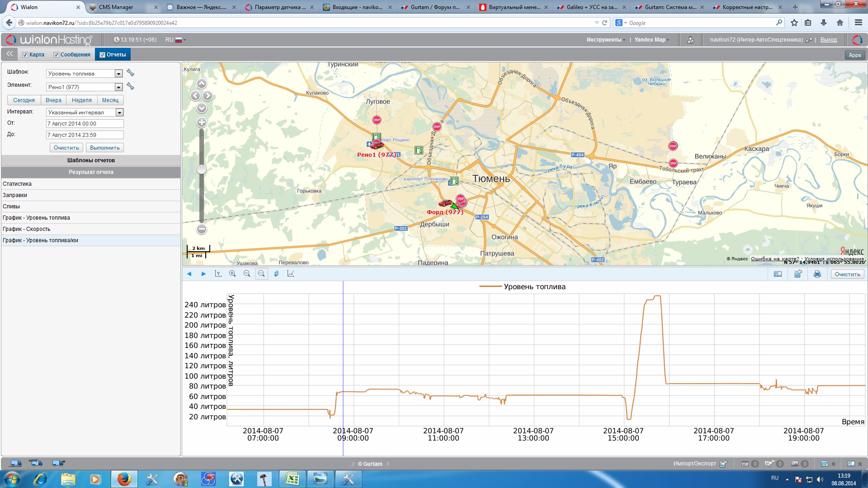Screen dimensions: 868x488
Task: Open the Шаблон dropdown with Уровень топлива
Action: (118, 74)
